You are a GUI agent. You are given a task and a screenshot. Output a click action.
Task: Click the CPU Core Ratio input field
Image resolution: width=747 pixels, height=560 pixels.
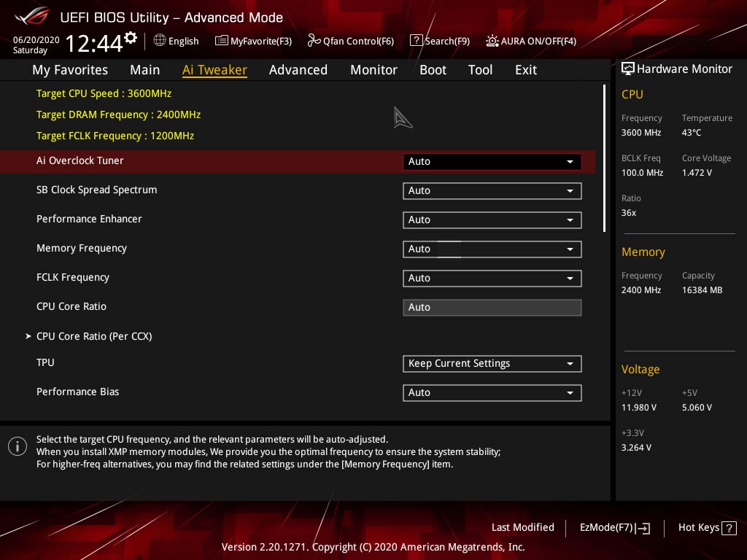click(492, 308)
